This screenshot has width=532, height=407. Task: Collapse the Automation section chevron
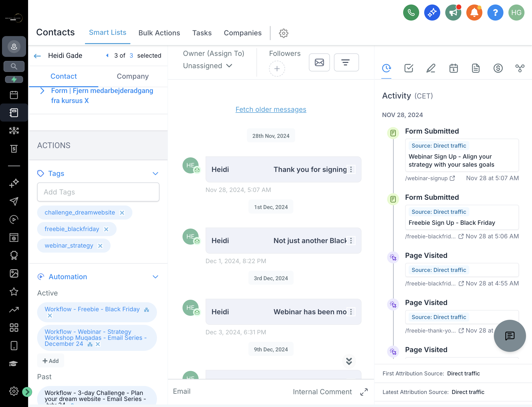coord(155,277)
